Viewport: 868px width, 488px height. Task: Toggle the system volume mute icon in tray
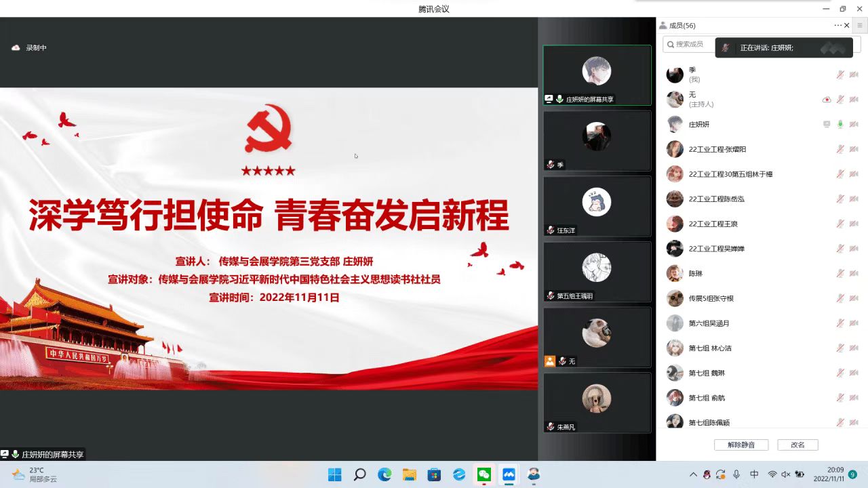click(x=786, y=474)
